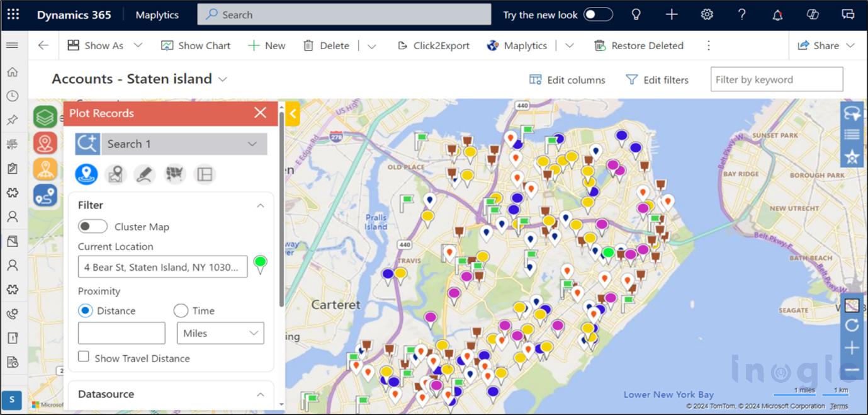
Task: Click the red location pin sidebar icon
Action: pos(45,144)
